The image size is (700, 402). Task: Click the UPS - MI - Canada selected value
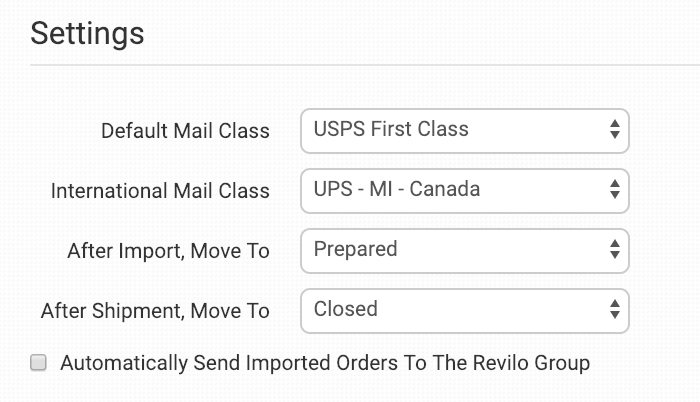tap(397, 189)
